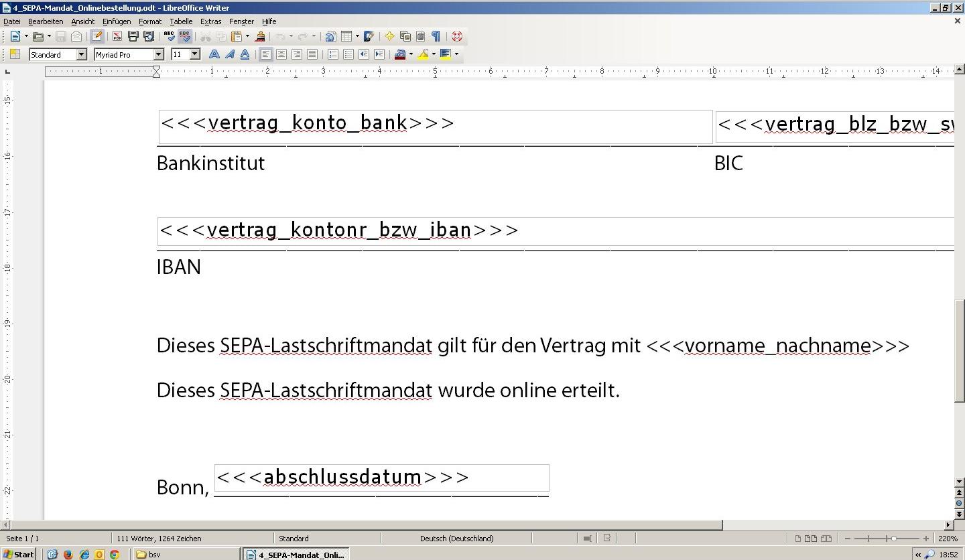Image resolution: width=965 pixels, height=560 pixels.
Task: Decrease paragraph indent icon
Action: (364, 54)
